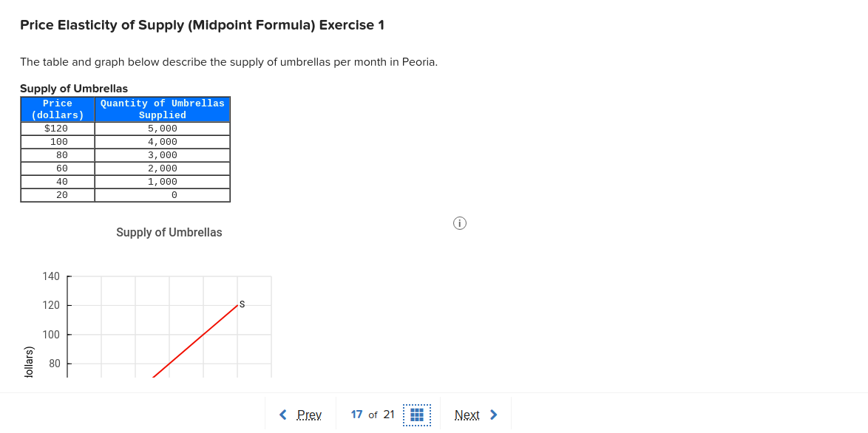Image resolution: width=868 pixels, height=433 pixels.
Task: Click the exercise title heading
Action: click(202, 24)
